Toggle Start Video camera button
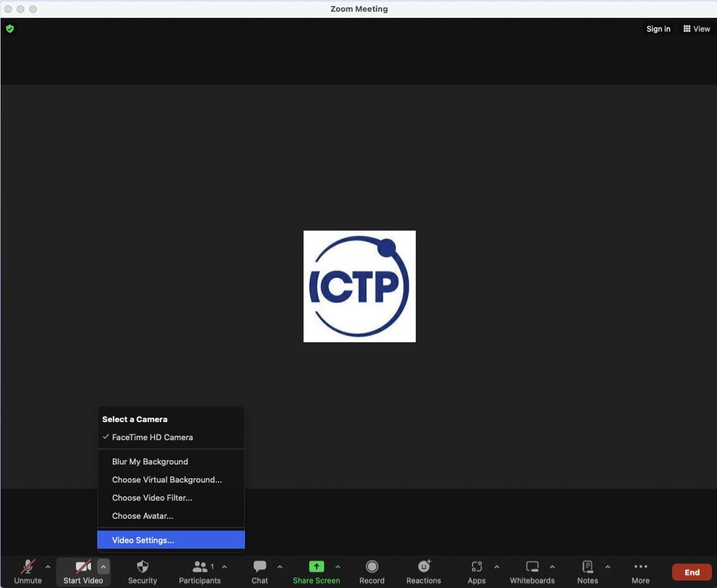The height and width of the screenshot is (588, 717). click(83, 567)
